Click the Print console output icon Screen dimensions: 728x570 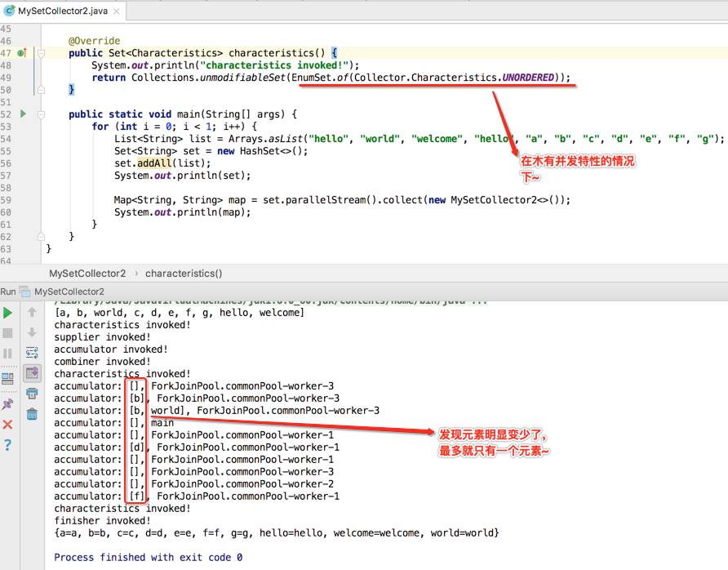(x=32, y=394)
